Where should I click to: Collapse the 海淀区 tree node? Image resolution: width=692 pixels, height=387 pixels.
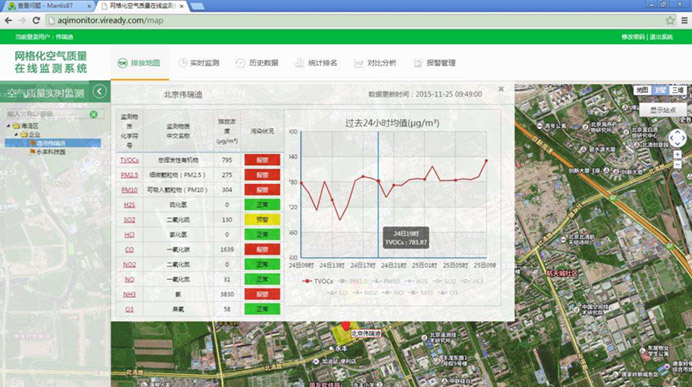click(8, 126)
